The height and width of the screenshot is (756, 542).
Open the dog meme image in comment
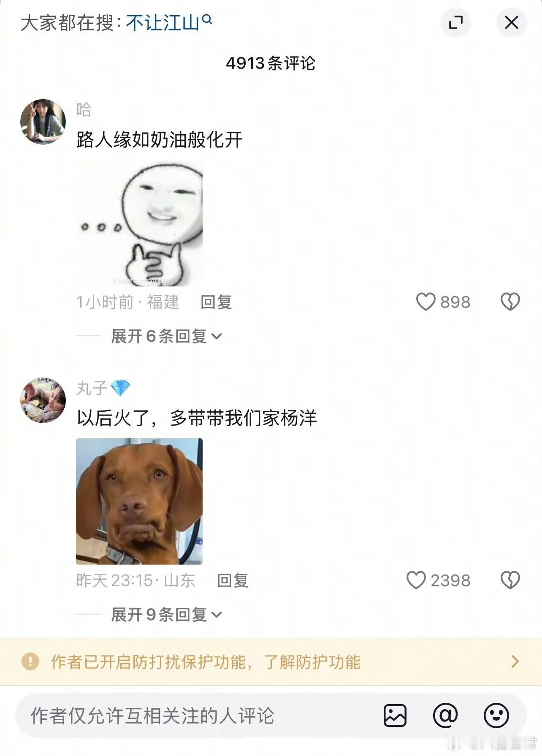point(139,501)
